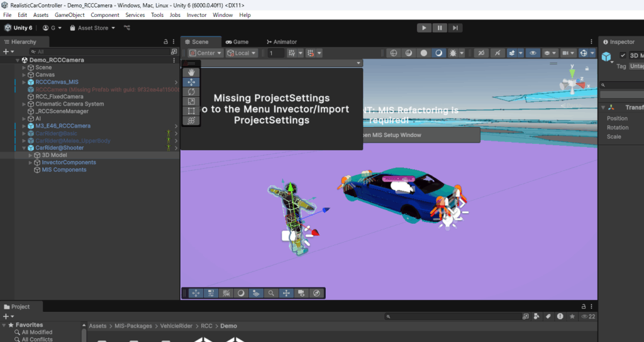Viewport: 644px width, 342px height.
Task: Switch to the Game tab
Action: 237,41
